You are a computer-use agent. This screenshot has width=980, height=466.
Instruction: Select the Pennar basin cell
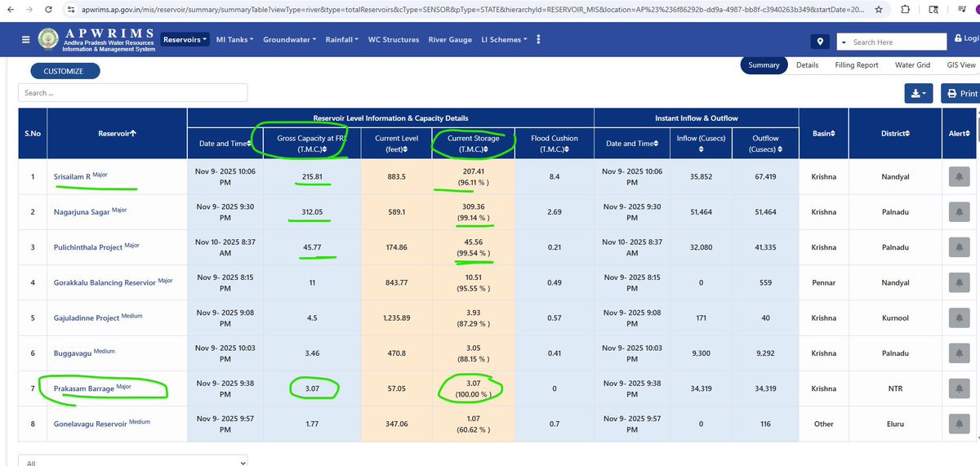[x=824, y=282]
